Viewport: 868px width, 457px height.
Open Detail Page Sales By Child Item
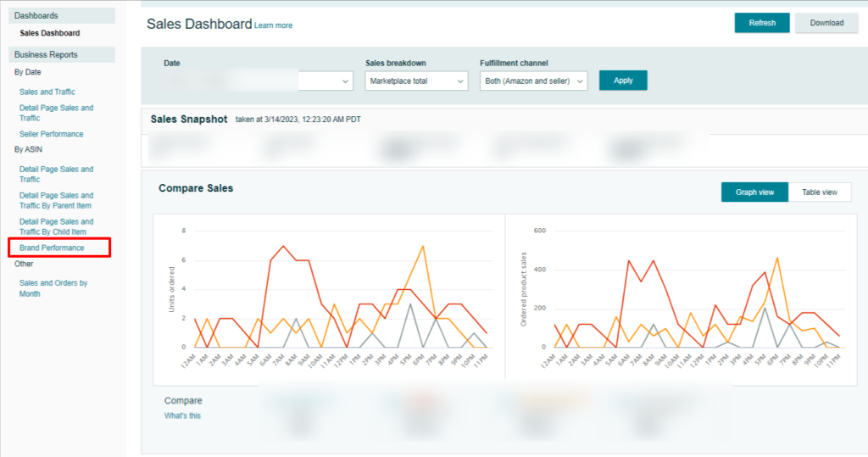tap(56, 226)
